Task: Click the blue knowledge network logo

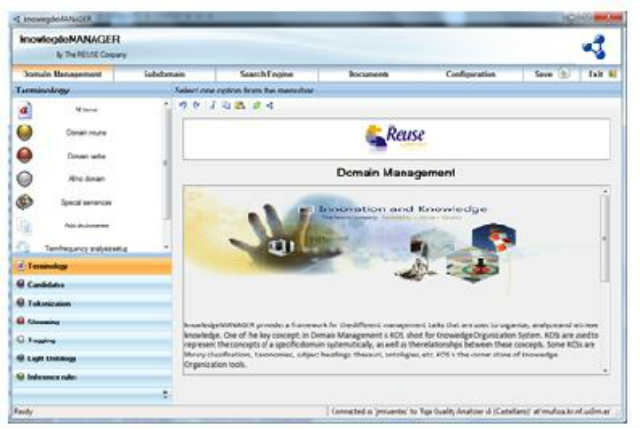Action: [x=595, y=47]
